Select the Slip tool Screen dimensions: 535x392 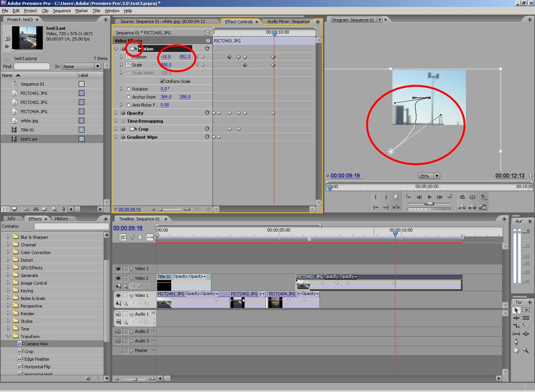[x=516, y=334]
